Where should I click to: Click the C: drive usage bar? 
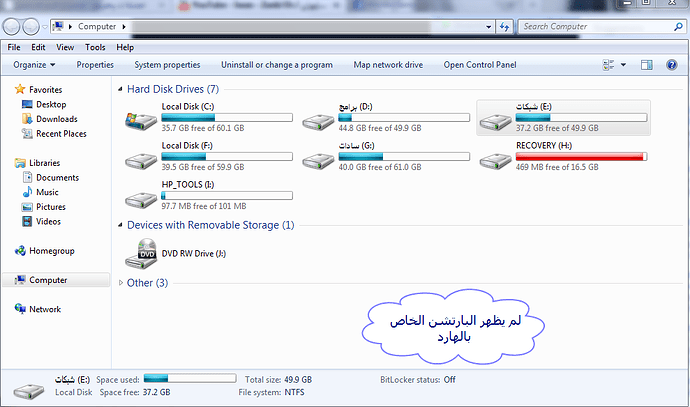pos(227,117)
